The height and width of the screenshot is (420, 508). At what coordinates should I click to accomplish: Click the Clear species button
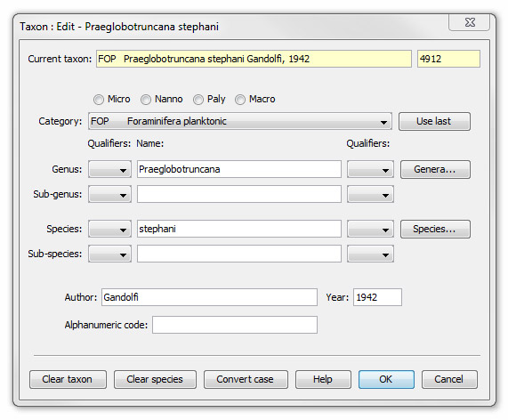coord(155,379)
